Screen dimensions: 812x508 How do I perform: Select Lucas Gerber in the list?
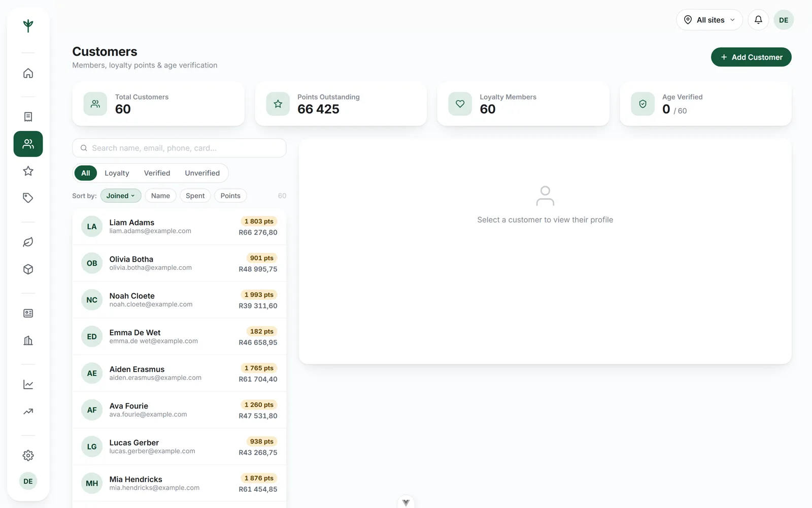tap(179, 447)
